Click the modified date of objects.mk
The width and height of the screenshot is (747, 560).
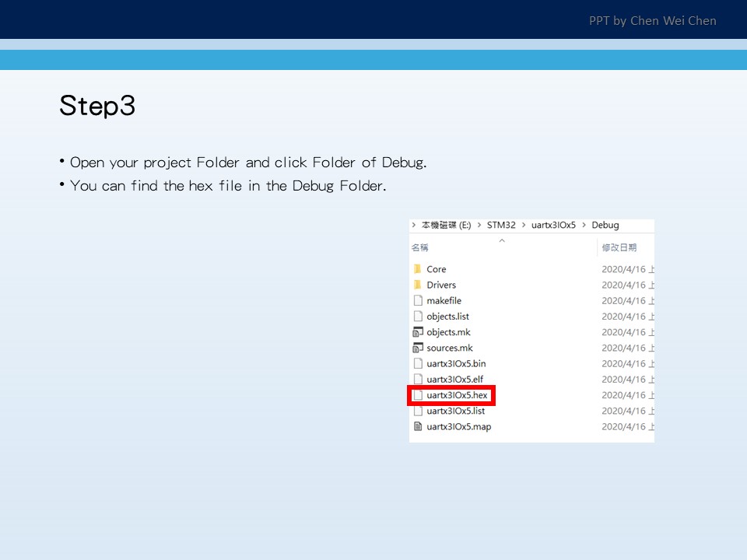[x=628, y=332]
